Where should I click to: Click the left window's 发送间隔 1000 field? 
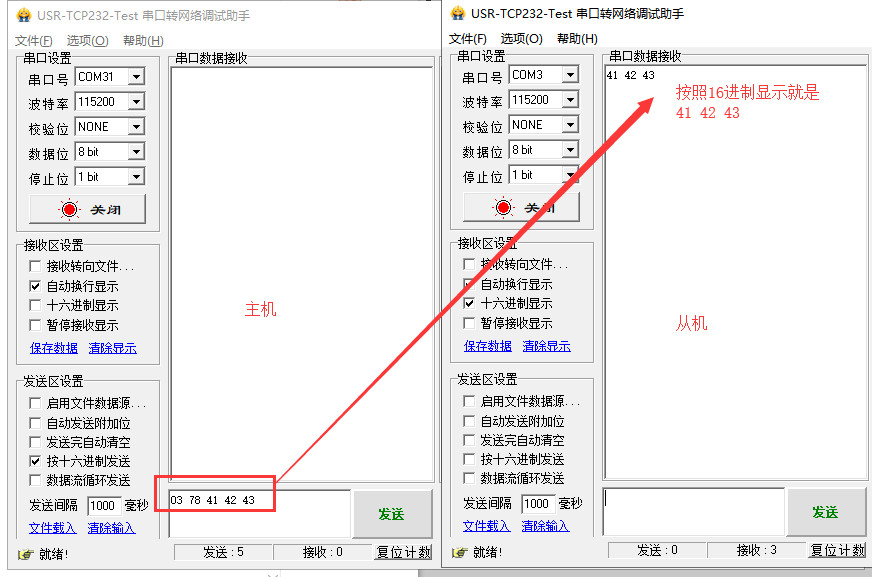point(103,506)
